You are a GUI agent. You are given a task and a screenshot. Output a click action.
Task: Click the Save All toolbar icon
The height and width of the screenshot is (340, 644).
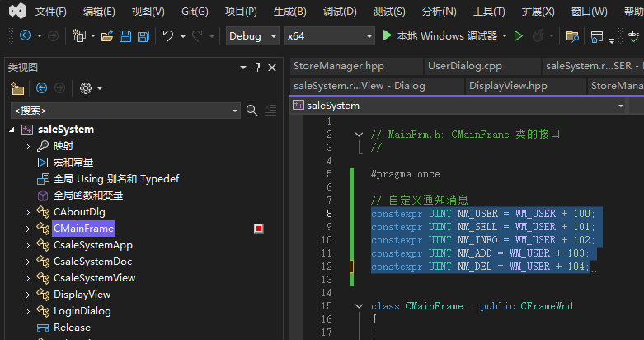click(x=143, y=36)
